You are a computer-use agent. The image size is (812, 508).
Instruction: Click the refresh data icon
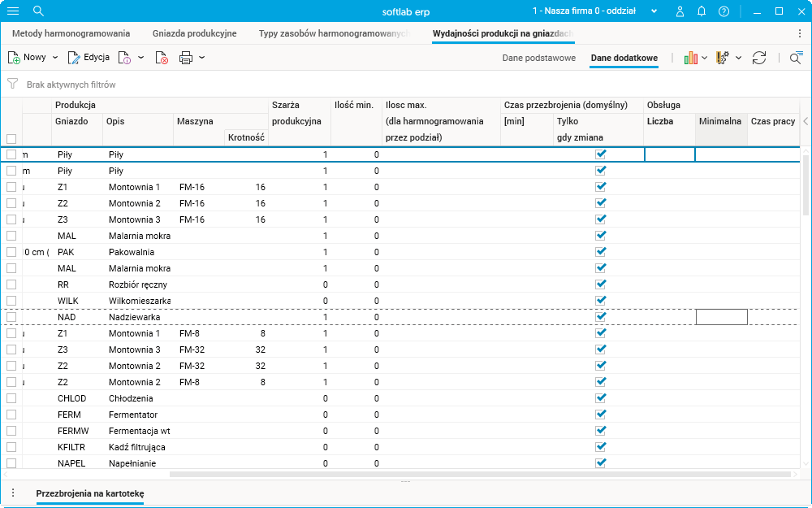pyautogui.click(x=759, y=58)
